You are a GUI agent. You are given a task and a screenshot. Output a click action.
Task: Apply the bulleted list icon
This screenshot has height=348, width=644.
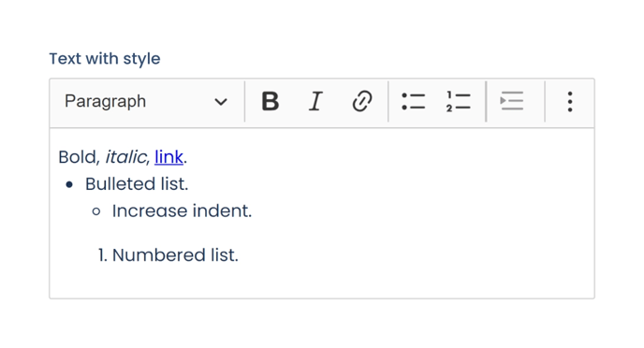pyautogui.click(x=413, y=101)
